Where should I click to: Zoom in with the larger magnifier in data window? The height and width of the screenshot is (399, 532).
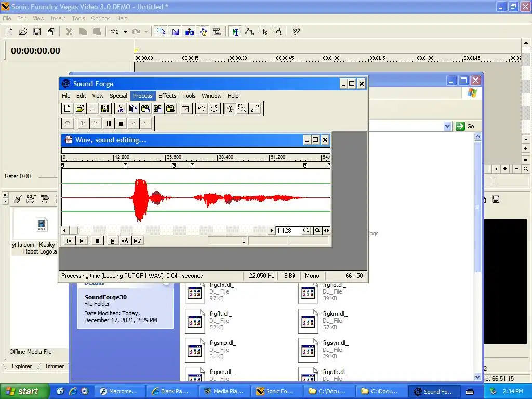(306, 230)
